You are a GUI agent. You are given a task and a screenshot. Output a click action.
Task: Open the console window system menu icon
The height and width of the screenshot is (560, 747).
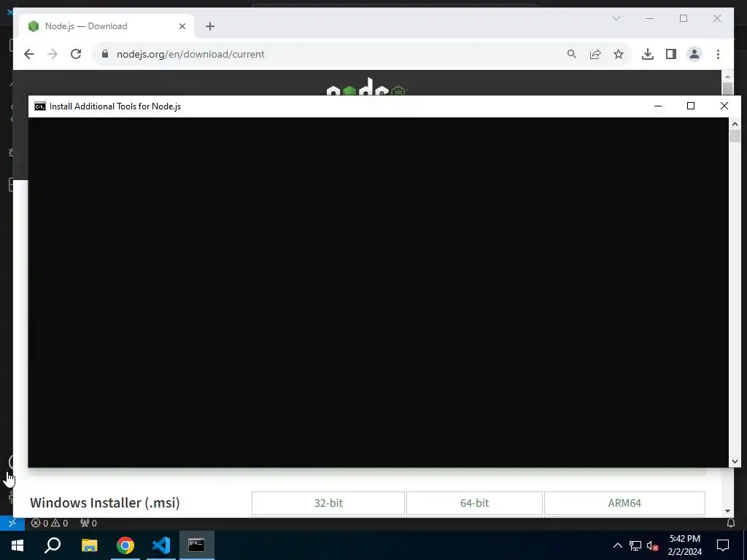(40, 106)
